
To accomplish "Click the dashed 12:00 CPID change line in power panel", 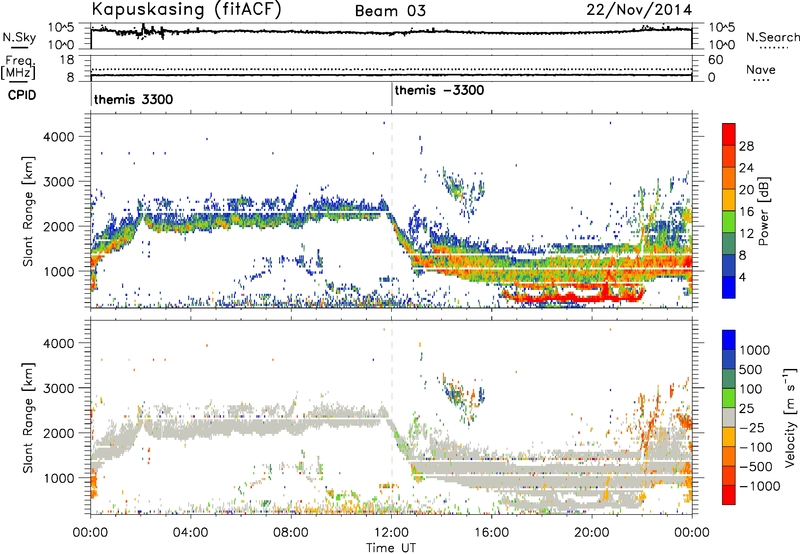I will click(391, 210).
